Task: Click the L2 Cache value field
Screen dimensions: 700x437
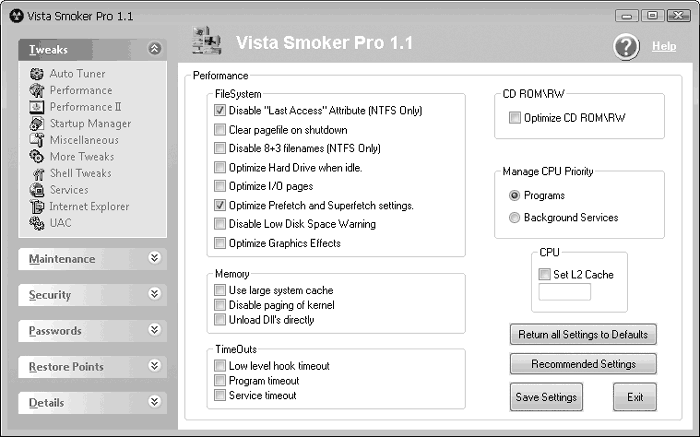Action: tap(564, 292)
